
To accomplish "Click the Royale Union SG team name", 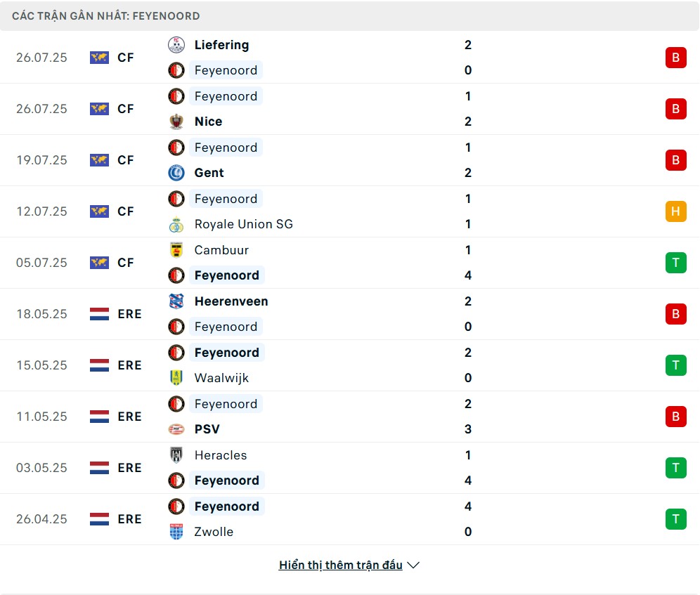I will (244, 224).
